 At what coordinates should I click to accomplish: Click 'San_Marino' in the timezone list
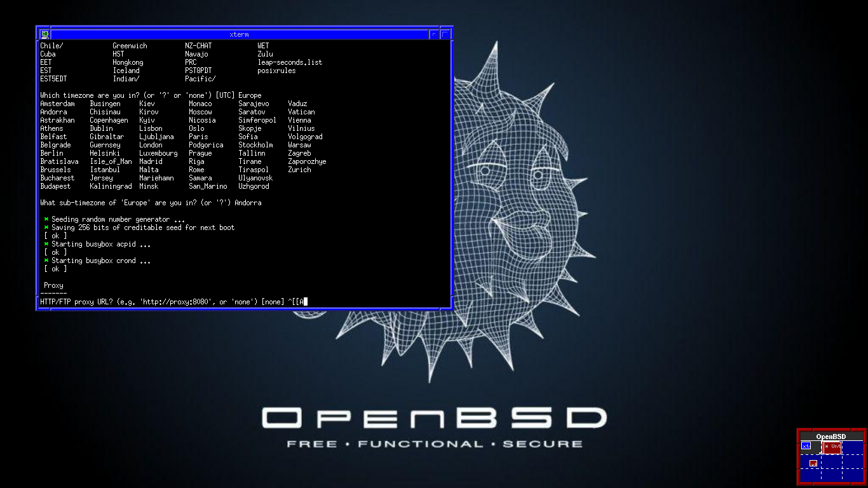pyautogui.click(x=208, y=186)
